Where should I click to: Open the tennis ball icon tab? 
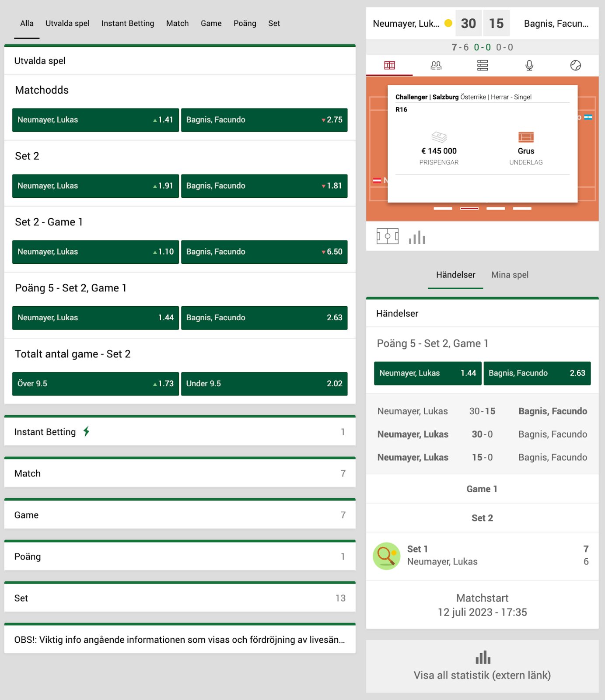click(x=575, y=66)
